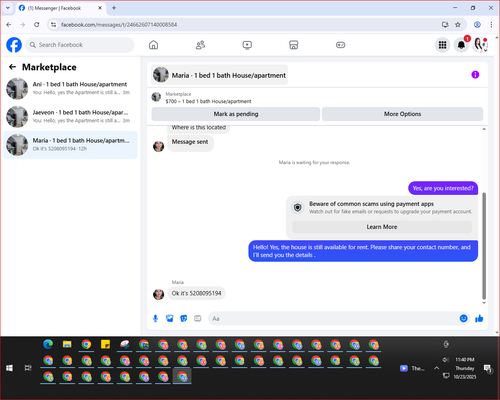Viewport: 500px width, 400px height.
Task: Choose a sticker icon in composer
Action: click(x=184, y=319)
